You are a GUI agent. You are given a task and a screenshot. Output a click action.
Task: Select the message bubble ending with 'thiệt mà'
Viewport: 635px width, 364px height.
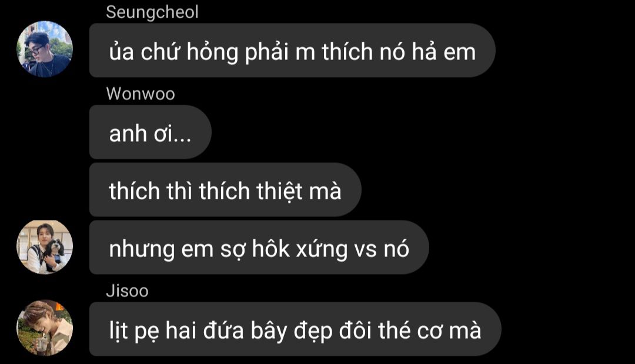[x=225, y=190]
